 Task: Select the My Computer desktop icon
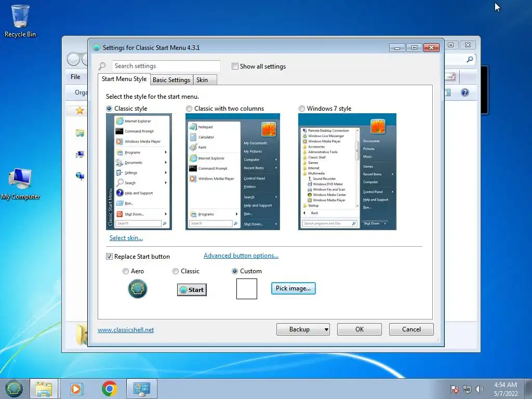[20, 184]
